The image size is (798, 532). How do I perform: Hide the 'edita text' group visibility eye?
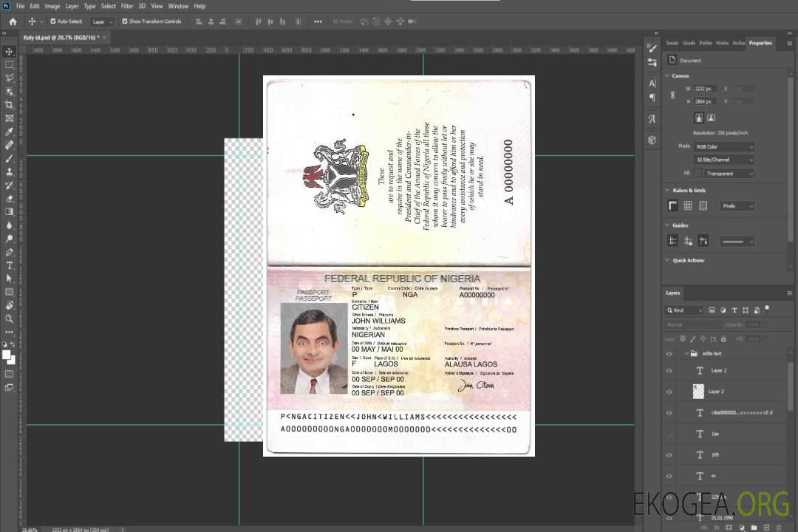(x=669, y=354)
